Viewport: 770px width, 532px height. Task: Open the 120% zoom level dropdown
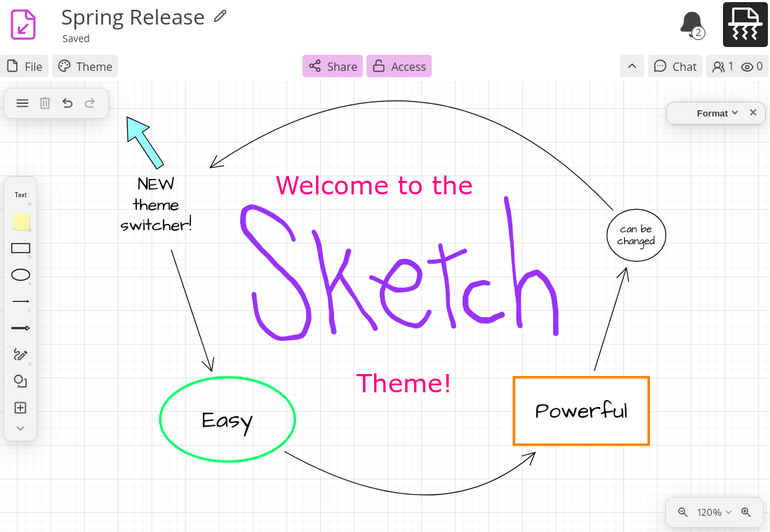[714, 512]
